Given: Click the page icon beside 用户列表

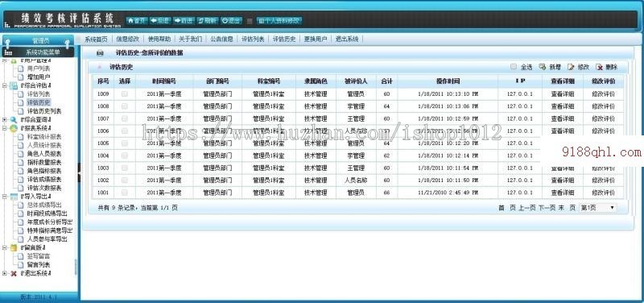Looking at the screenshot, I should click(x=21, y=68).
